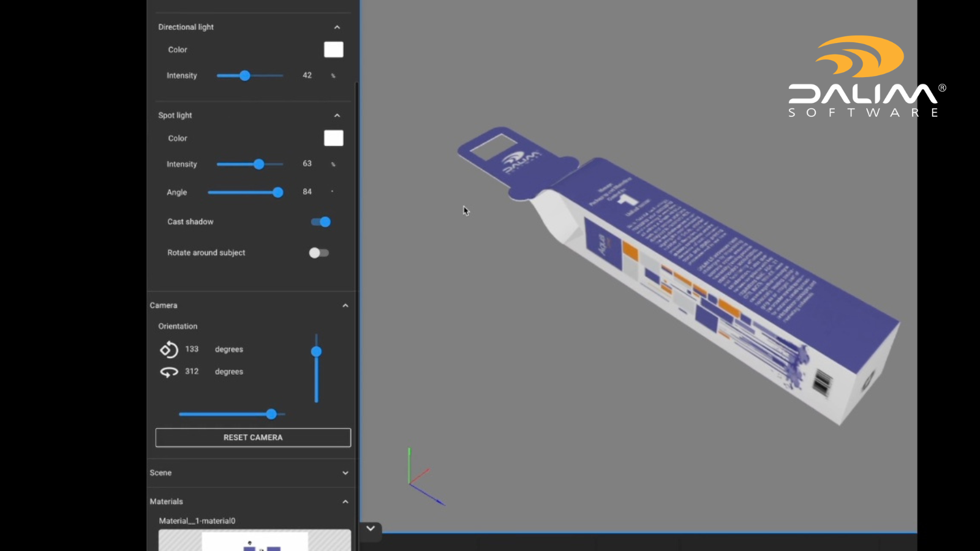The height and width of the screenshot is (551, 980).
Task: Click the Material_1-material0 label
Action: 197,521
